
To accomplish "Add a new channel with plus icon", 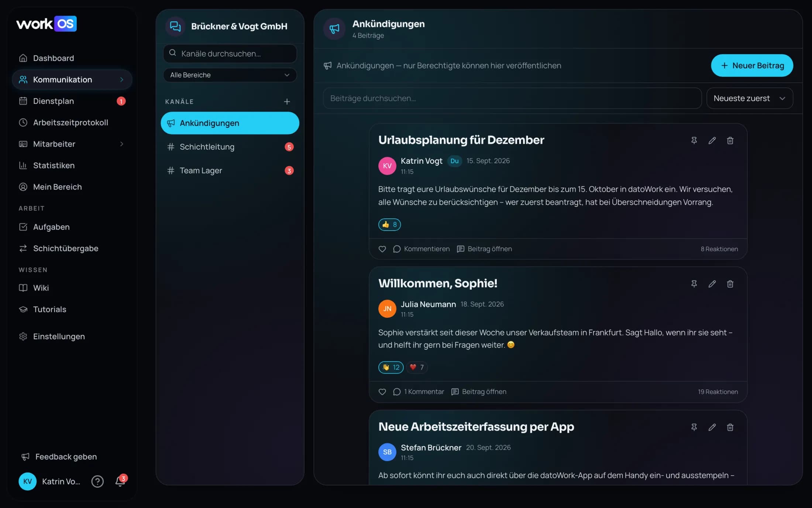I will (x=287, y=102).
